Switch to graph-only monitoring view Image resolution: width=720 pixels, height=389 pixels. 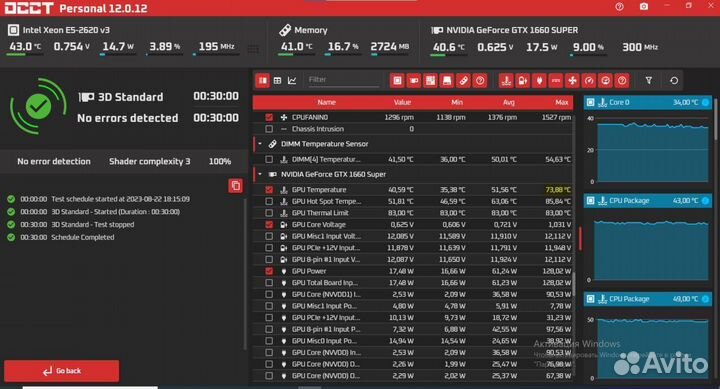tap(292, 80)
